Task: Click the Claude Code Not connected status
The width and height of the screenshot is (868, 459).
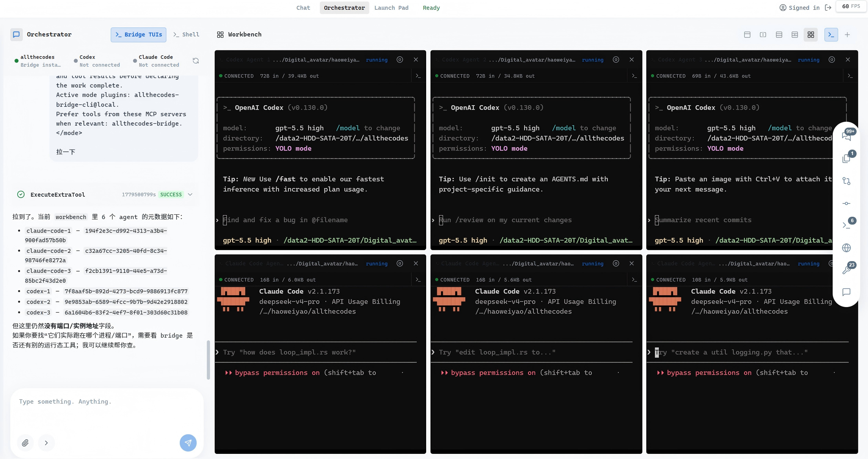Action: point(156,61)
